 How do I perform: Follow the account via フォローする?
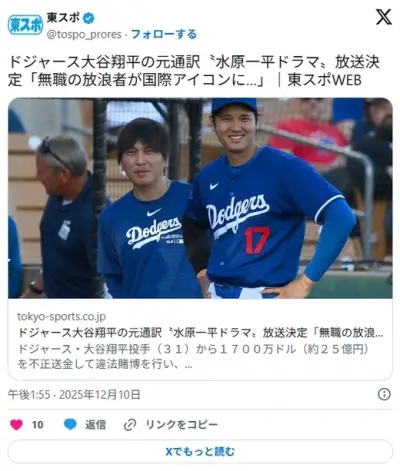coord(163,34)
